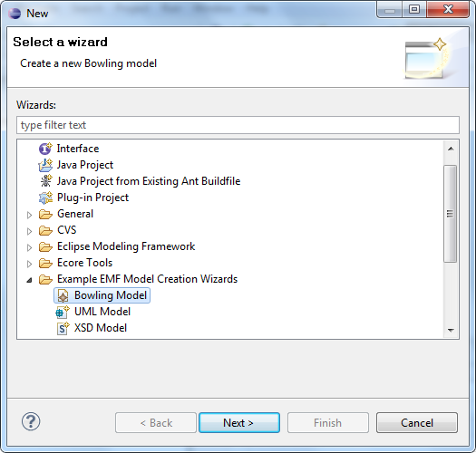Go to the Next wizard page
This screenshot has width=476, height=453.
(239, 423)
